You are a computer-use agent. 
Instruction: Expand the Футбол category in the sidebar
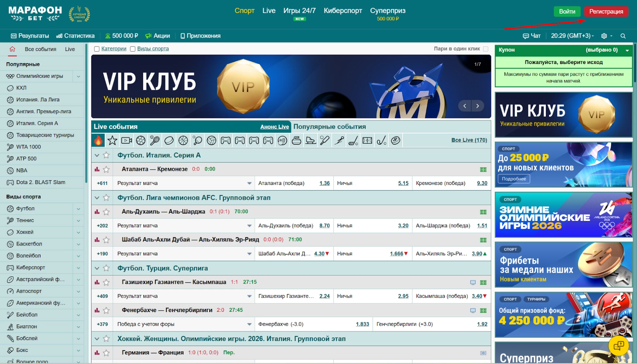point(78,209)
